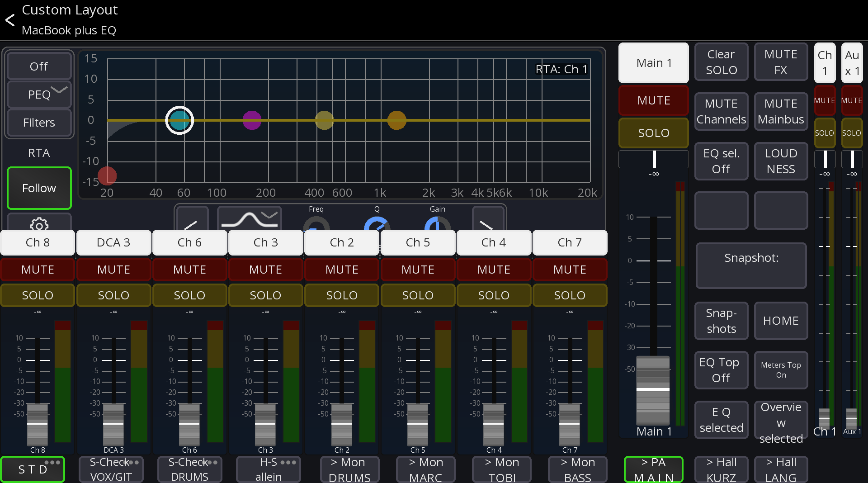Toggle RTA Follow mode
Viewport: 868px width, 483px height.
tap(39, 188)
